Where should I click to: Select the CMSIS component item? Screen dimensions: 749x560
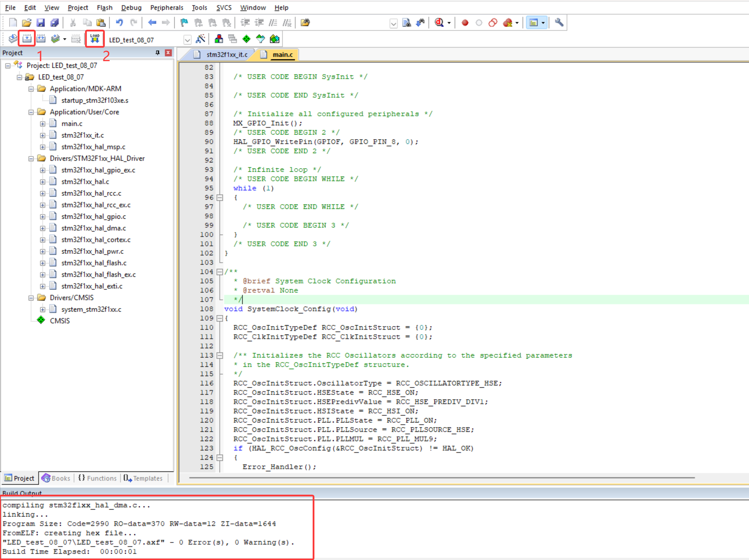[60, 321]
